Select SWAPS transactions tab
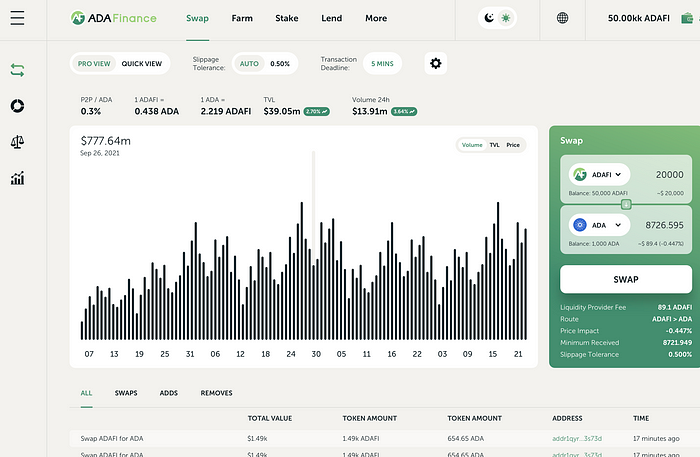This screenshot has height=457, width=700. point(126,393)
